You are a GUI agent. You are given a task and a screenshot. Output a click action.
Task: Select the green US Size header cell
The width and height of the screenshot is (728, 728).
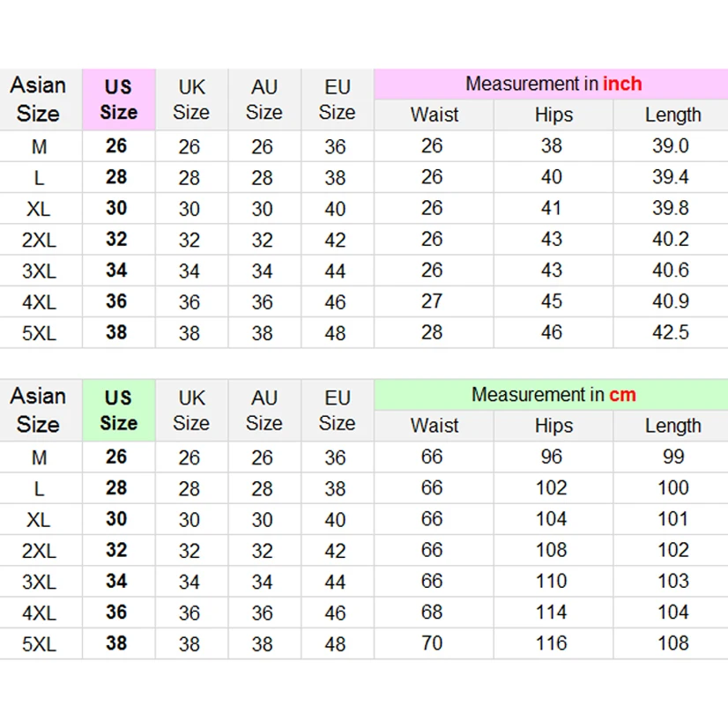coord(118,410)
